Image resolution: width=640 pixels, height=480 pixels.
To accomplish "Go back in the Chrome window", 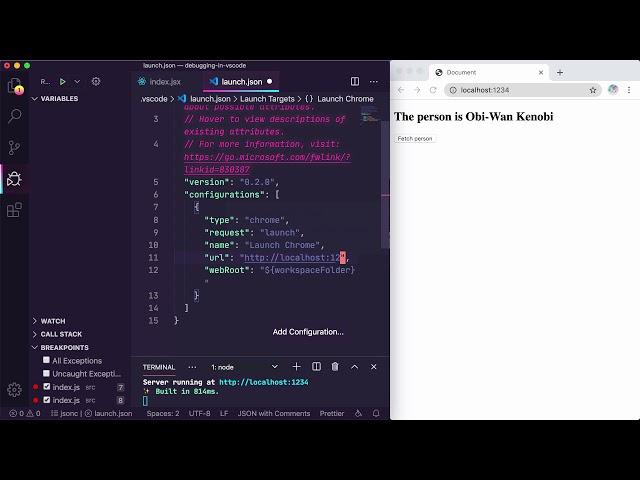I will click(401, 90).
